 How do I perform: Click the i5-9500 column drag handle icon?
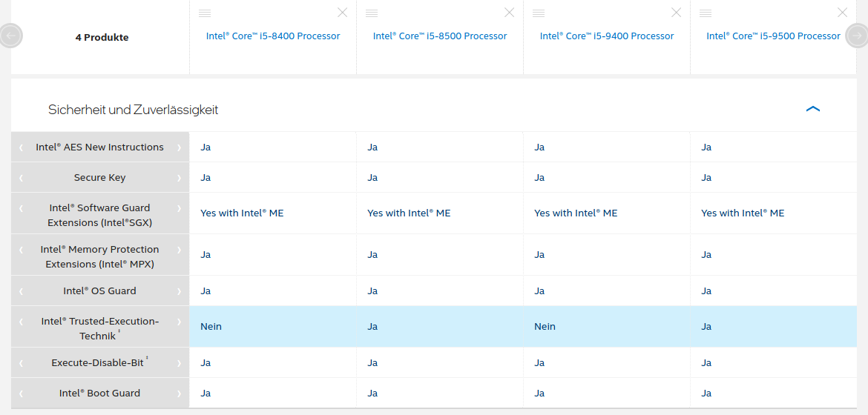[x=706, y=13]
